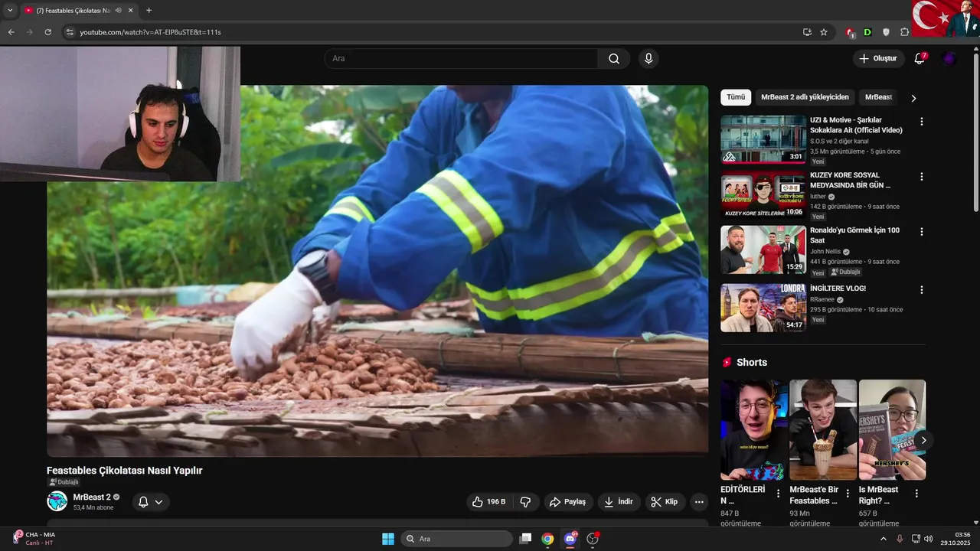Click the video player frame
Screen dimensions: 980x551
tap(377, 270)
